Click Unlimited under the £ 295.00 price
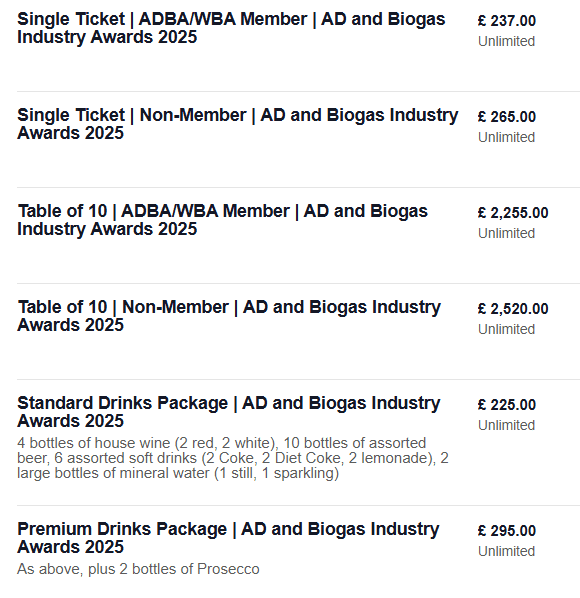This screenshot has width=580, height=598. pos(506,551)
